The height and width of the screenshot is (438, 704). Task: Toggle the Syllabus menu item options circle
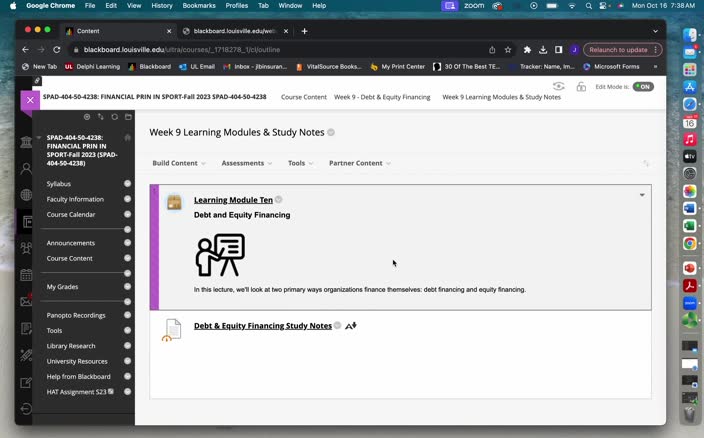(x=128, y=184)
